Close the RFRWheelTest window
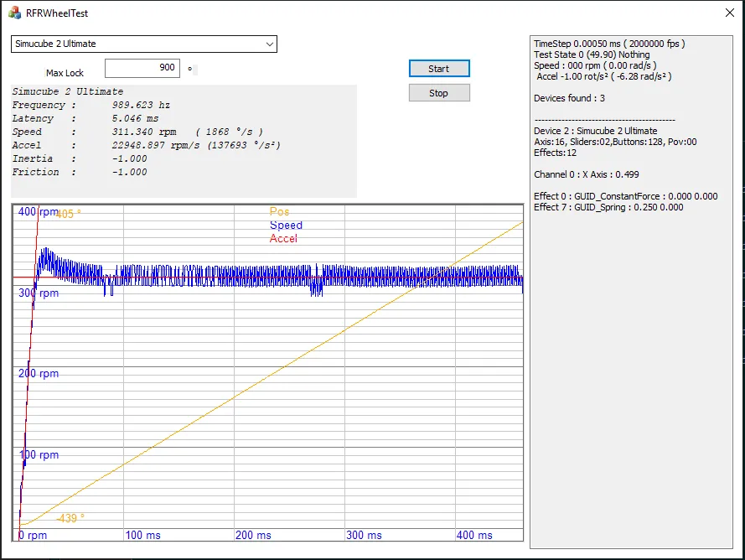 727,13
